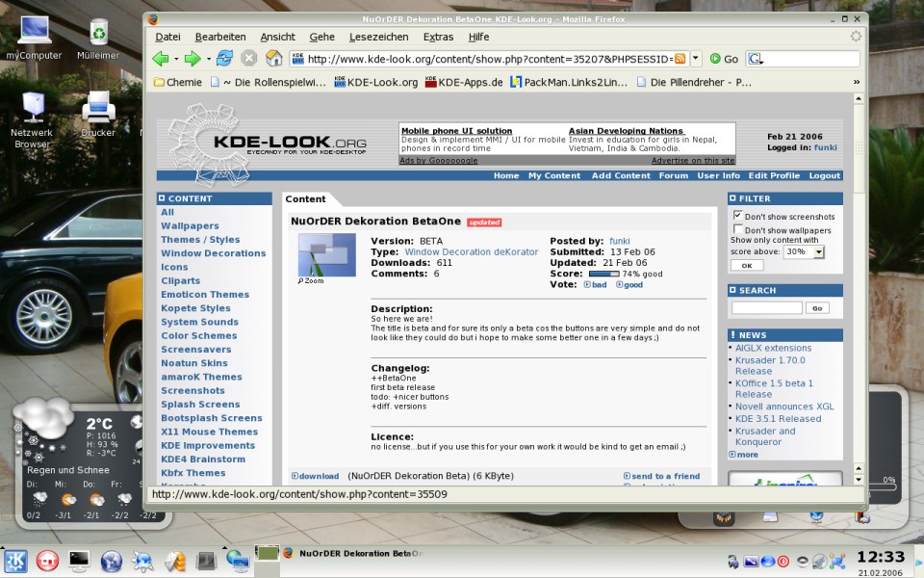Image resolution: width=924 pixels, height=578 pixels.
Task: Click the Firefox activity throbber gear
Action: click(x=856, y=37)
